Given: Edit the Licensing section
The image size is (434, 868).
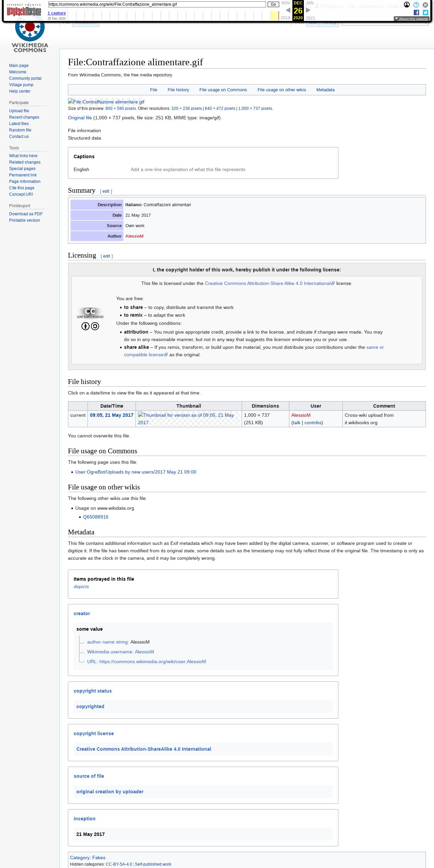Looking at the screenshot, I should [x=106, y=256].
